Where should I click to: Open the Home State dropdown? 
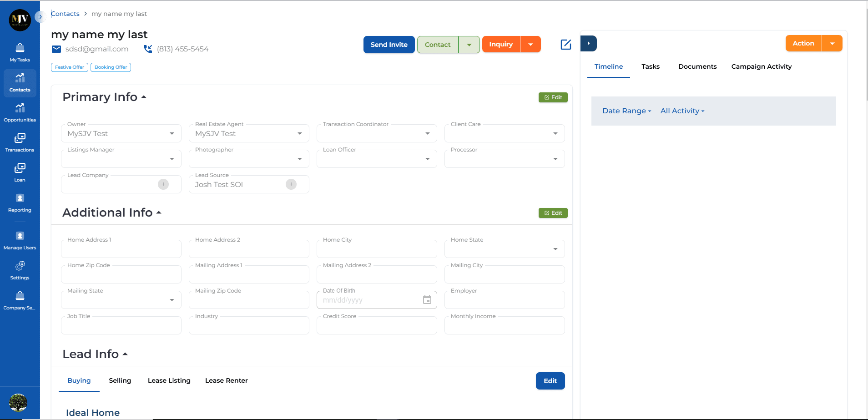[505, 249]
